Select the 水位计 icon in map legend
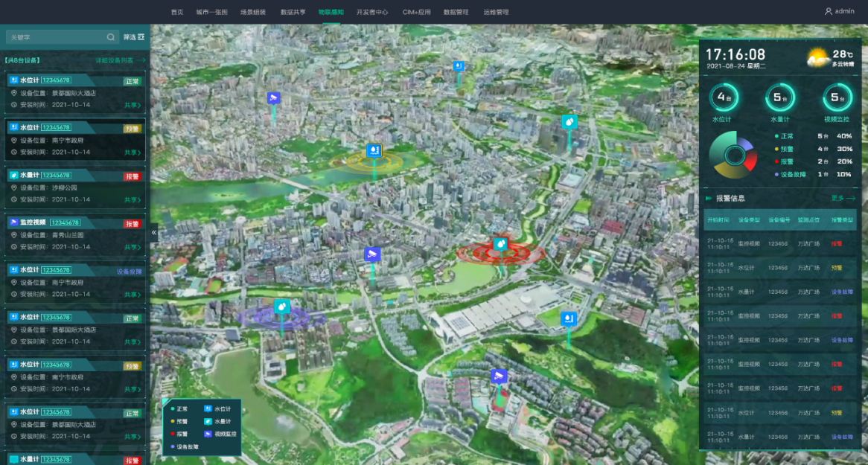Image resolution: width=868 pixels, height=465 pixels. [x=208, y=408]
